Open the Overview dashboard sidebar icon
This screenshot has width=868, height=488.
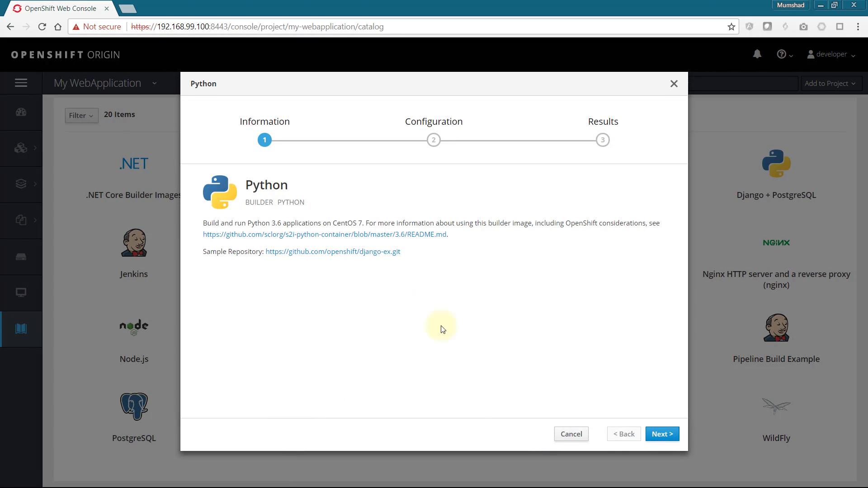(21, 112)
